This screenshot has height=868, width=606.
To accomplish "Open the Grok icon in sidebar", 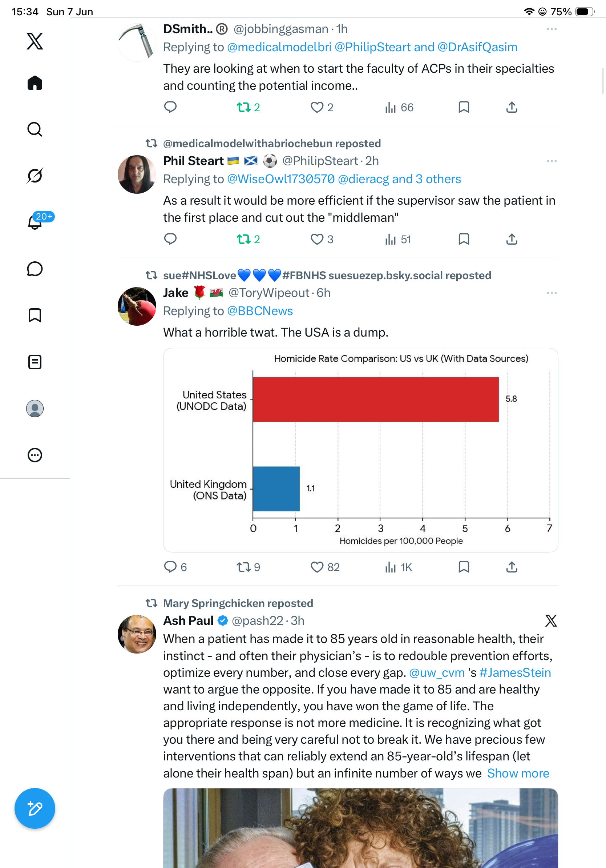I will coord(35,176).
